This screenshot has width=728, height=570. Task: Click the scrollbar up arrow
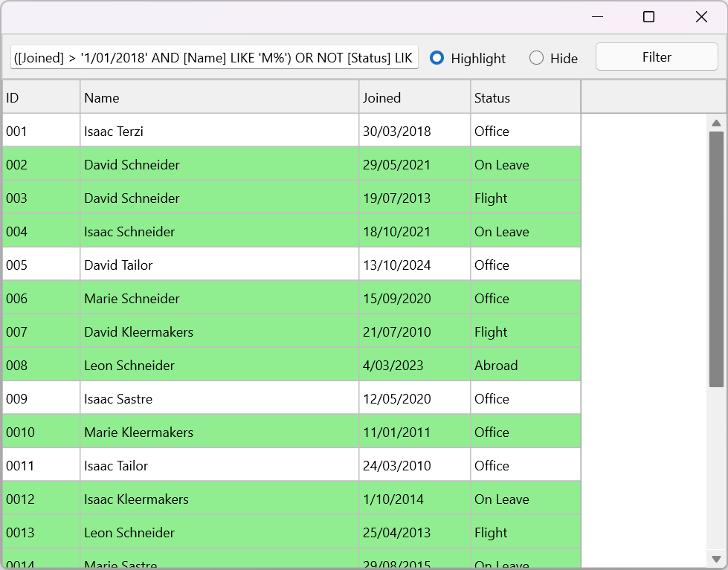pyautogui.click(x=716, y=123)
